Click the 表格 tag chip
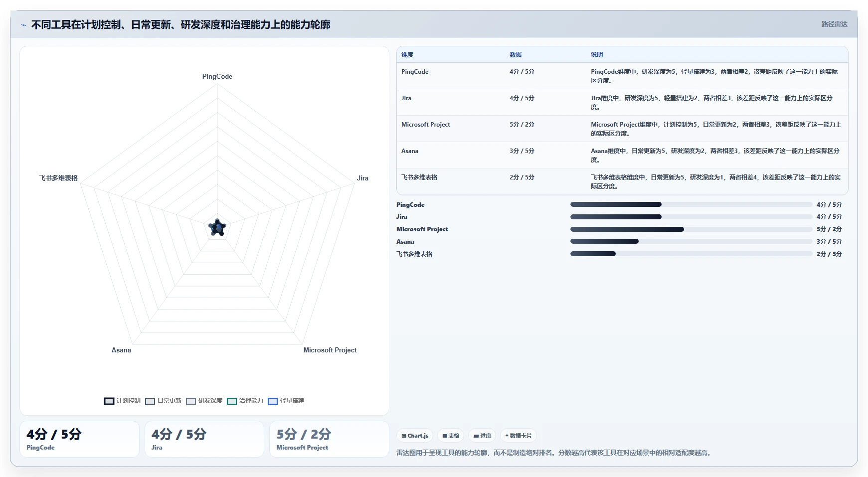The width and height of the screenshot is (868, 477). click(x=451, y=436)
